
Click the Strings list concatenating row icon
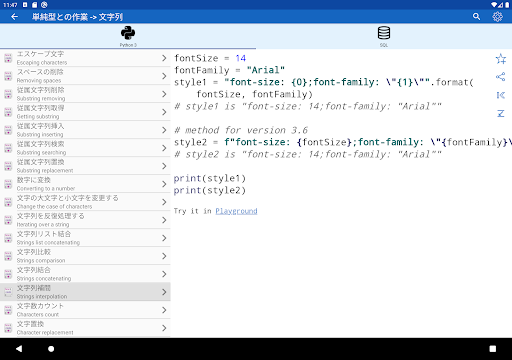point(8,238)
